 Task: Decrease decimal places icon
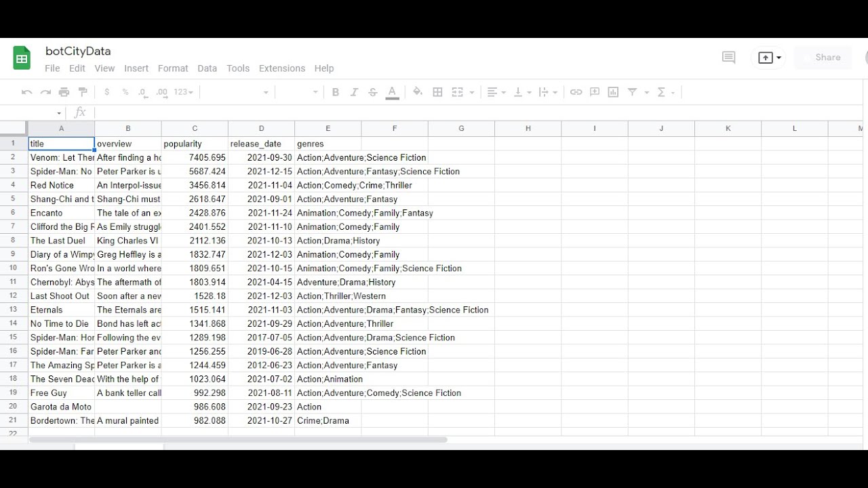143,92
